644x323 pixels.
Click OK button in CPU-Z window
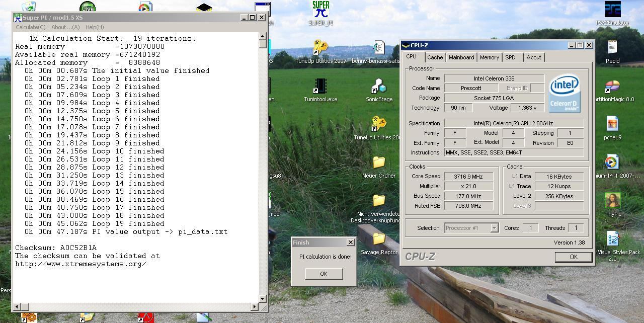coord(573,257)
